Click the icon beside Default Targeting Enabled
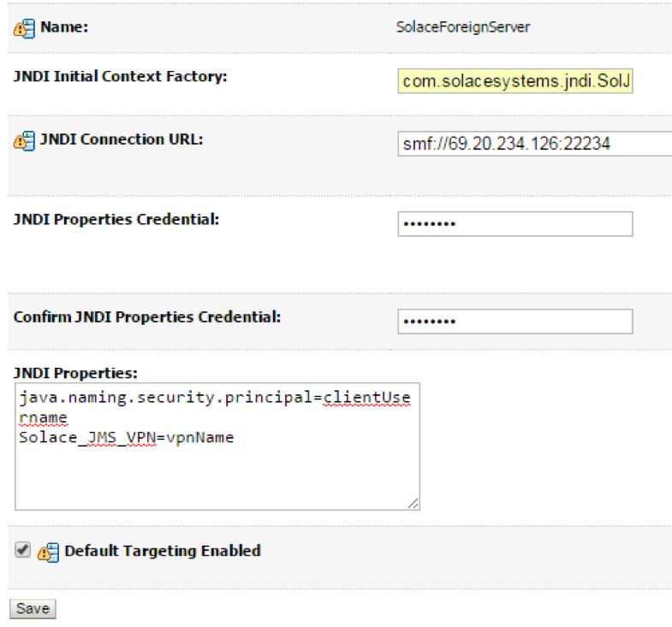 coord(48,552)
